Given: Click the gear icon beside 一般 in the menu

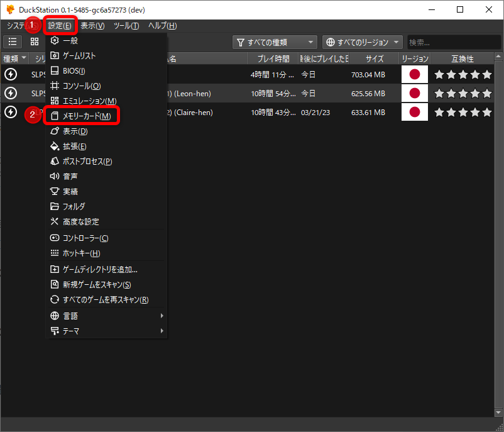Looking at the screenshot, I should coord(53,40).
